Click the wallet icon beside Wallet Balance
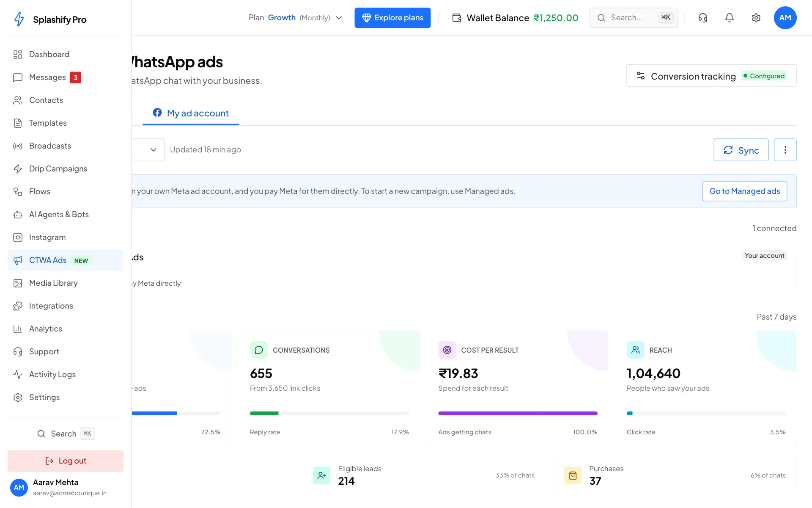This screenshot has width=812, height=508. click(457, 18)
